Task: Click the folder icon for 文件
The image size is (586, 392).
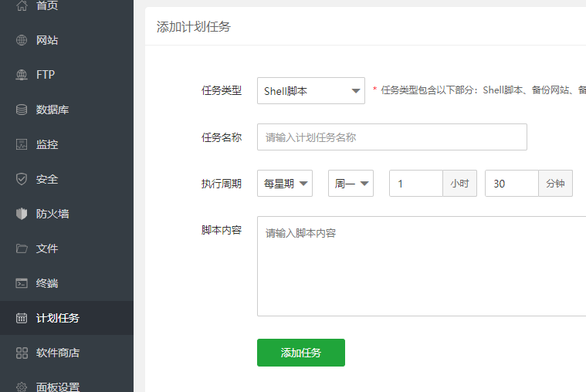Action: (22, 248)
